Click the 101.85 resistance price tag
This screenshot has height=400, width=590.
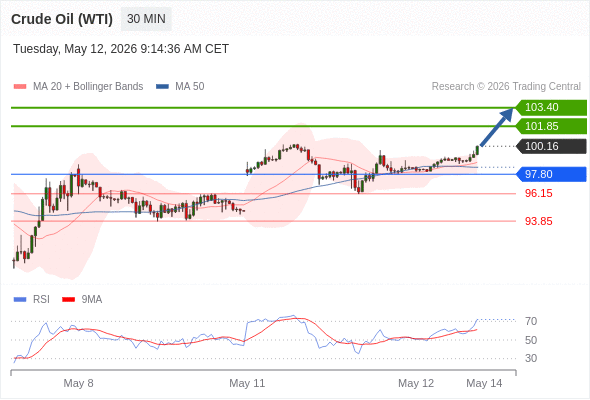[x=551, y=126]
